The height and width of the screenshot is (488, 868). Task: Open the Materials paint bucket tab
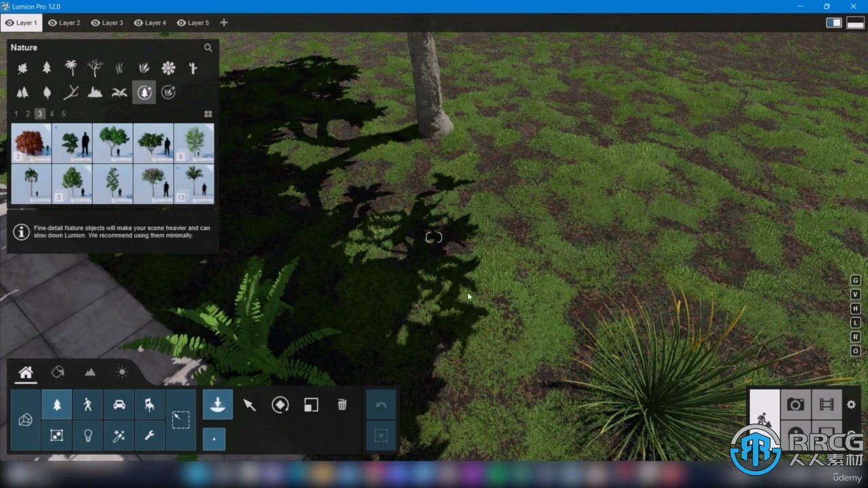coord(58,372)
